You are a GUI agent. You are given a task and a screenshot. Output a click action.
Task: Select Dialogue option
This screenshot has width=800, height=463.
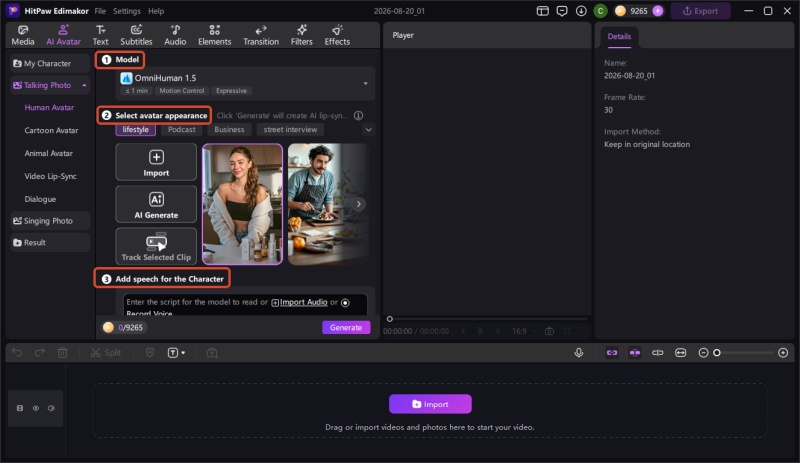click(x=40, y=199)
